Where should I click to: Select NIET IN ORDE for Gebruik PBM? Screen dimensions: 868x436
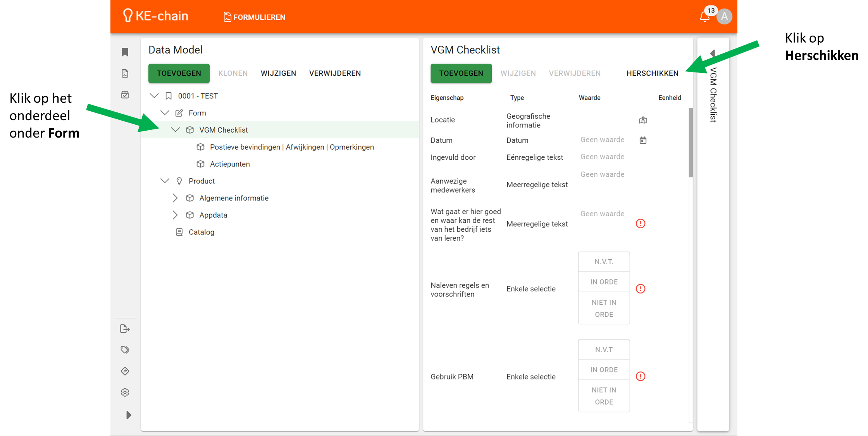(x=604, y=396)
